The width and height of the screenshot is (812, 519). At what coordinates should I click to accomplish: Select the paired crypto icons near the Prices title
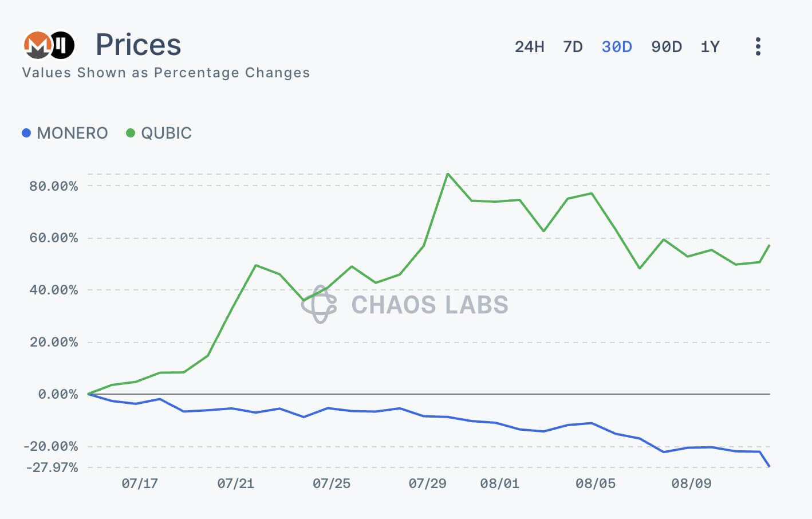click(49, 45)
